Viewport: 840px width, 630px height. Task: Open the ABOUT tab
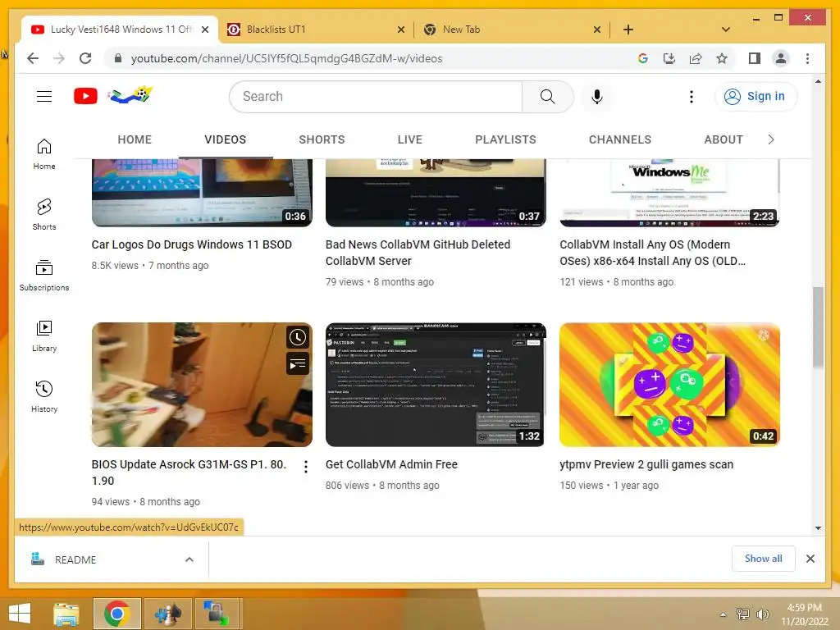coord(724,139)
